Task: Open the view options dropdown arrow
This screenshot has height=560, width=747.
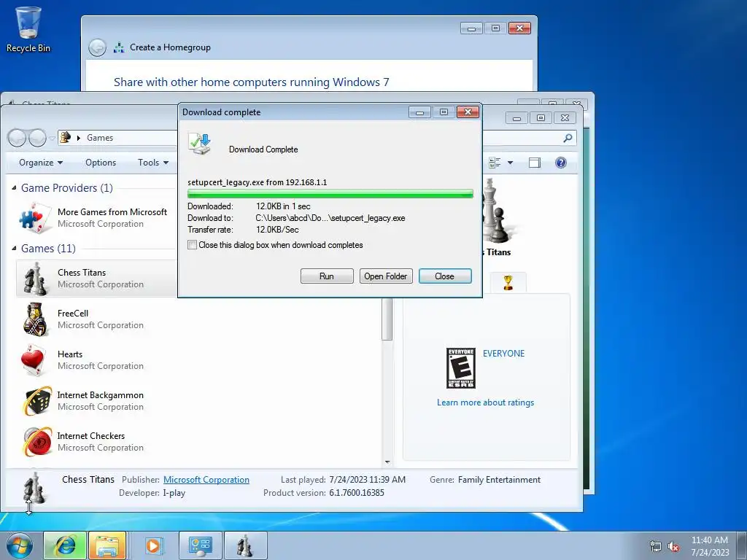Action: (x=510, y=163)
